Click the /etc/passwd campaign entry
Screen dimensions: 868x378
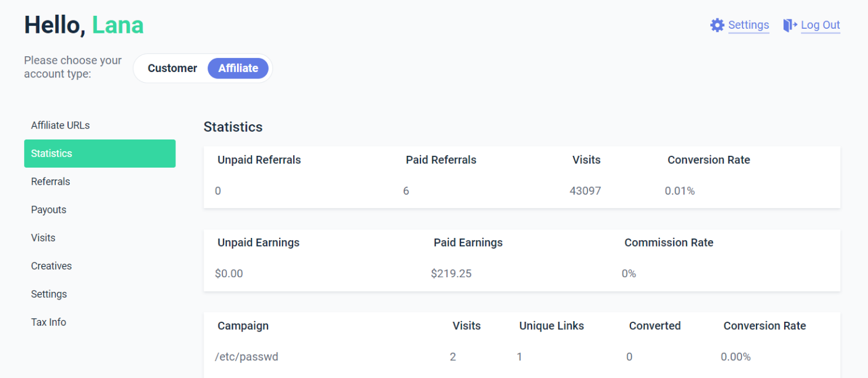pos(246,357)
